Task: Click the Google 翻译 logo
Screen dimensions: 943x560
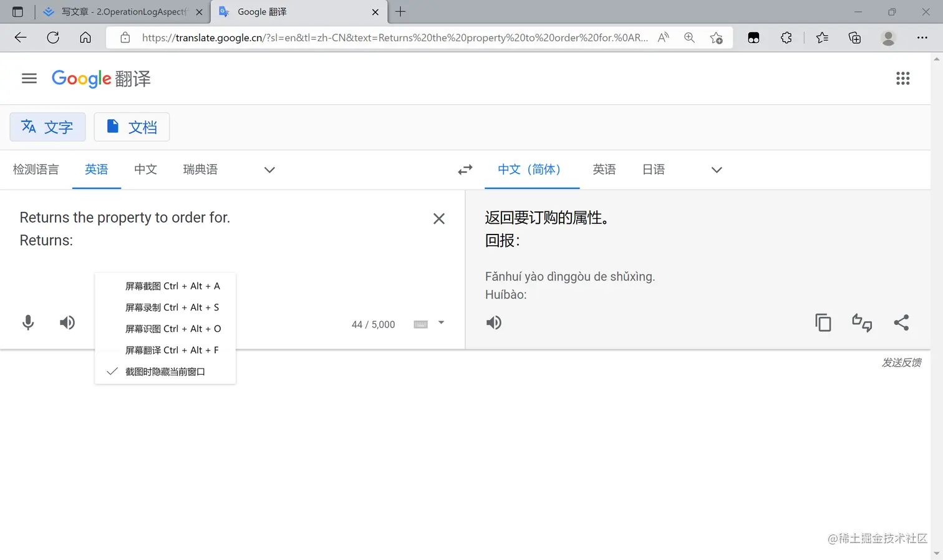Action: (x=101, y=79)
